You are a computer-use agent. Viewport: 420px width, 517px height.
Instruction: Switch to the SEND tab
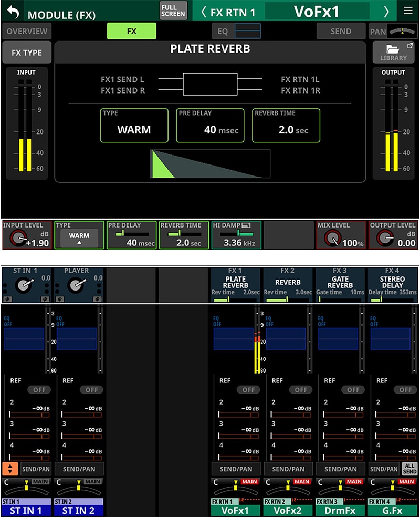[341, 31]
